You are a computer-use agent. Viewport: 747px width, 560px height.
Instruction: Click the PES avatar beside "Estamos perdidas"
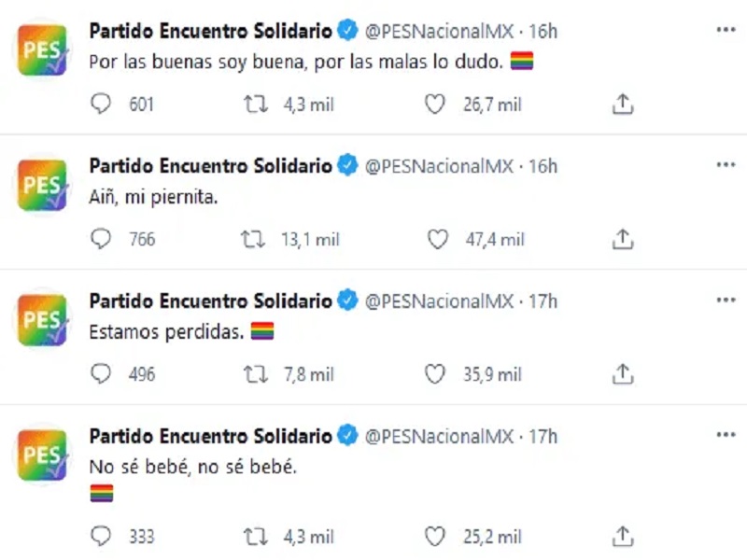(x=43, y=321)
